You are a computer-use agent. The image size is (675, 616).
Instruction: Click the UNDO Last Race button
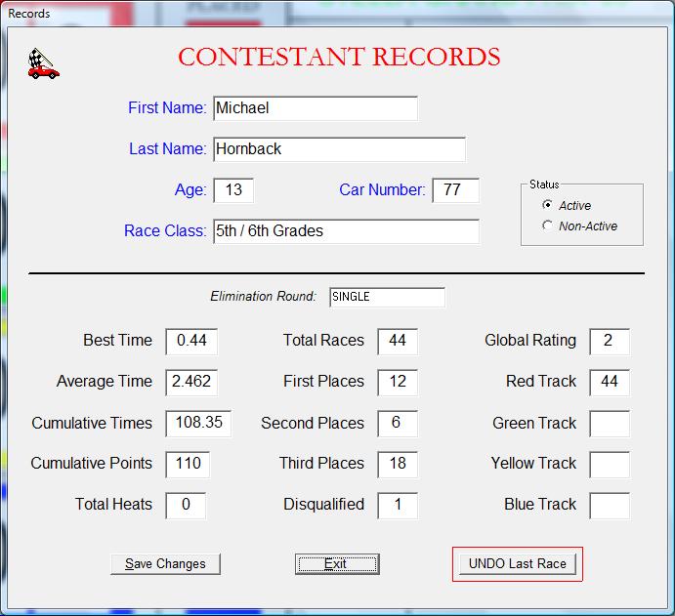coord(518,564)
